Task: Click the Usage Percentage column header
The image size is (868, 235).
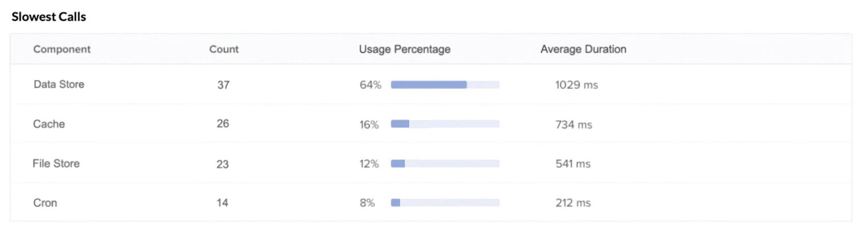Action: [404, 49]
